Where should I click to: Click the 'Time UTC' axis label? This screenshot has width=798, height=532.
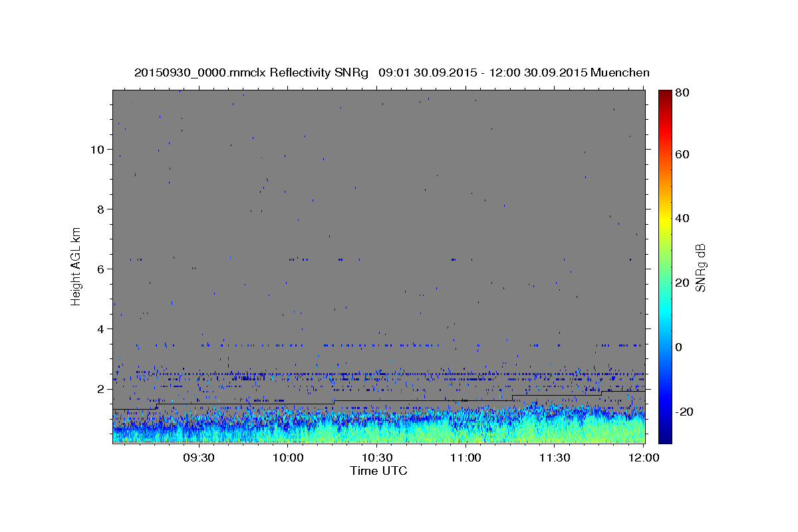tap(378, 471)
